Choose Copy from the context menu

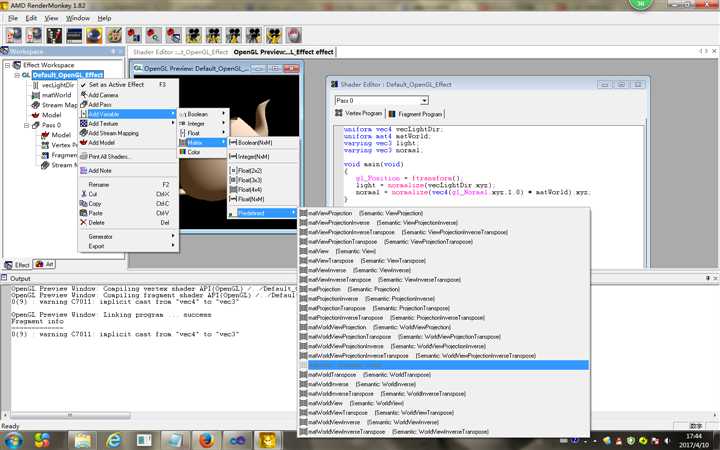pos(128,203)
